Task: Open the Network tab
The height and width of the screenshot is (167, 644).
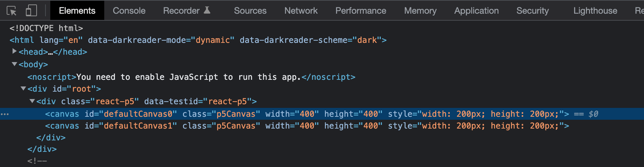Action: point(301,11)
